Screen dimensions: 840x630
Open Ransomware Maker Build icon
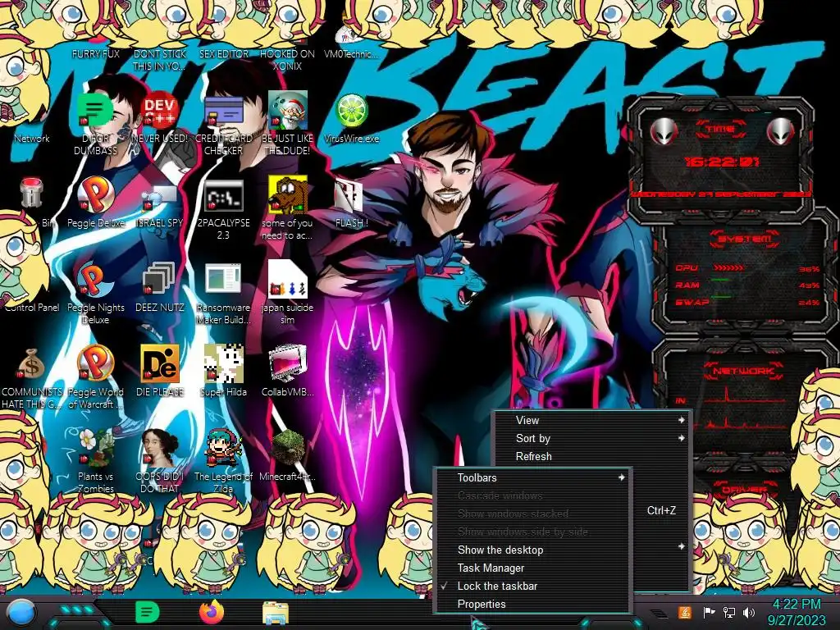pyautogui.click(x=223, y=280)
